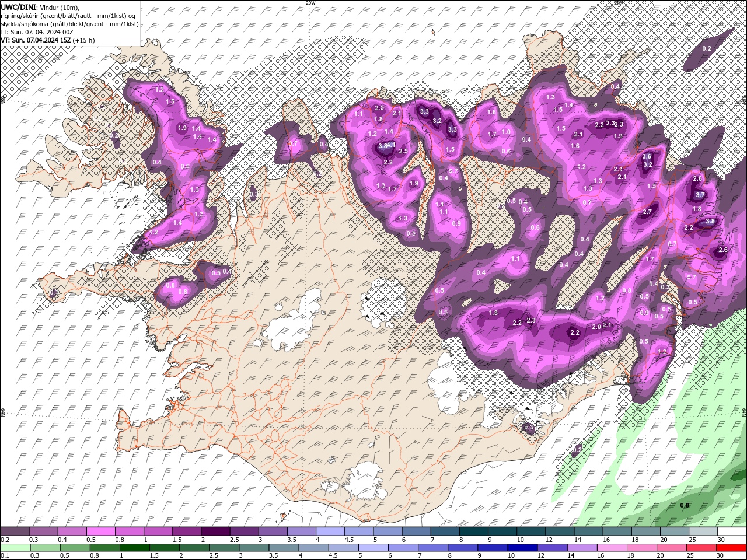This screenshot has width=747, height=560.
Task: Click the '7' label on upper scale
Action: (x=434, y=540)
